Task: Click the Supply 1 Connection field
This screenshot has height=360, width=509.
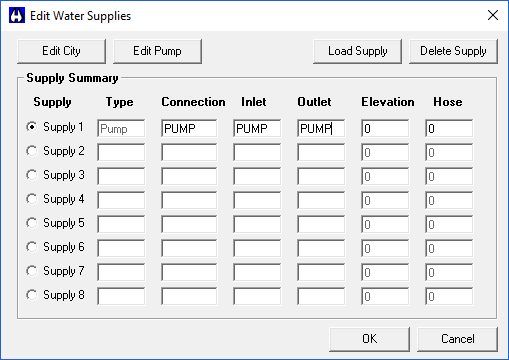Action: point(189,128)
